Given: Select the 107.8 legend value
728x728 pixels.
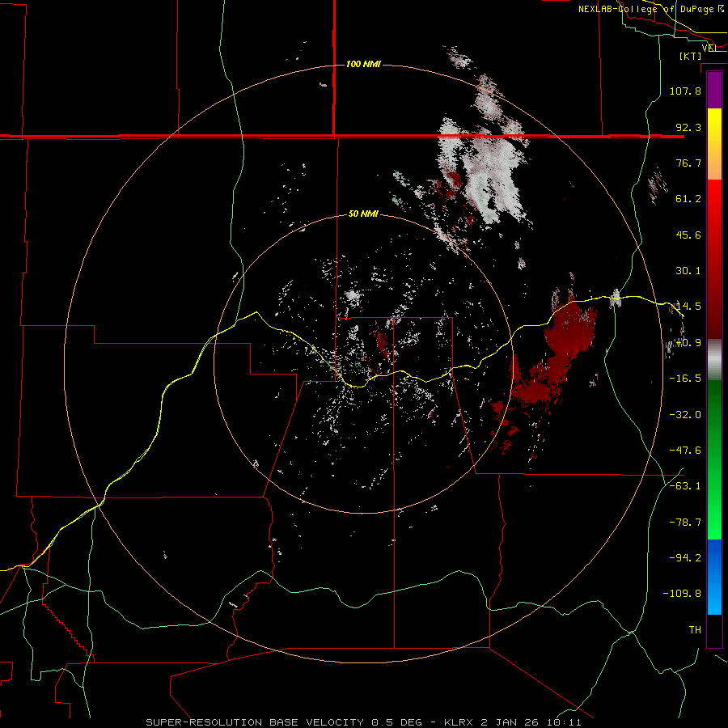Looking at the screenshot, I should pos(685,91).
